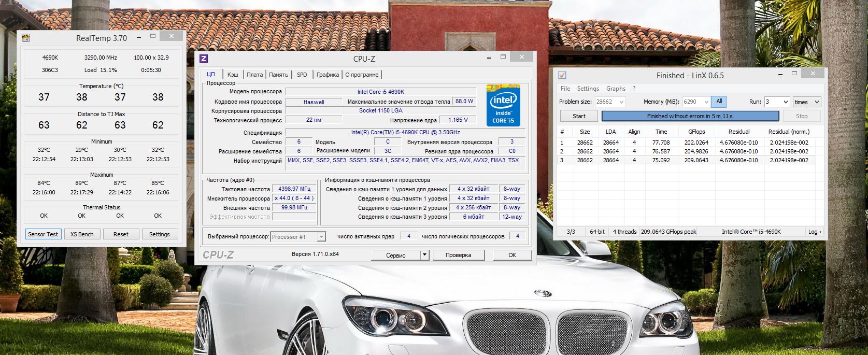Click the Socket 1150 LGA package field

[x=381, y=110]
